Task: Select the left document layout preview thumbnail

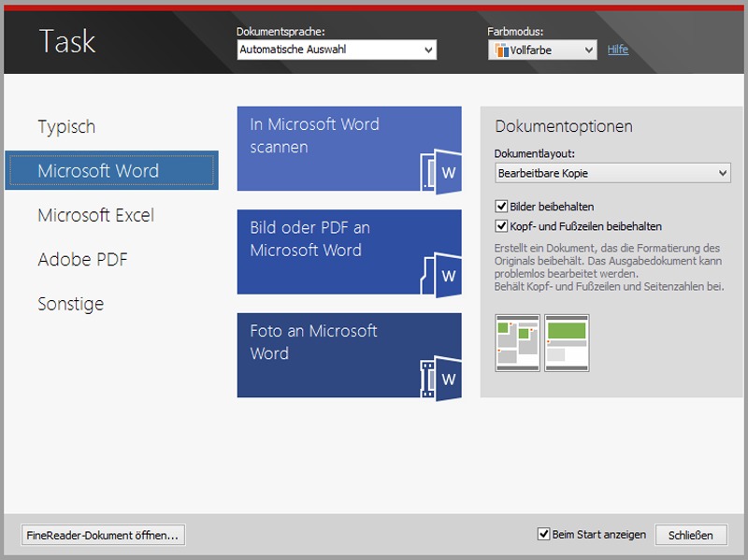Action: pyautogui.click(x=517, y=341)
